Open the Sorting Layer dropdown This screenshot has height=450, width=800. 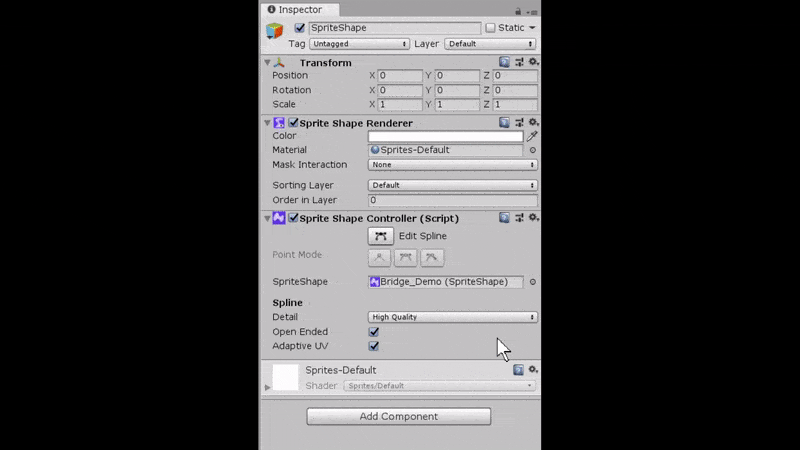click(x=453, y=185)
